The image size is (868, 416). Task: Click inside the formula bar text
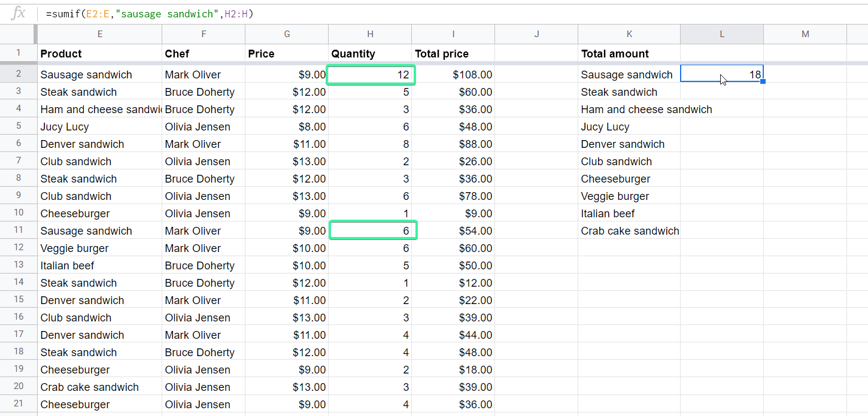tap(150, 14)
